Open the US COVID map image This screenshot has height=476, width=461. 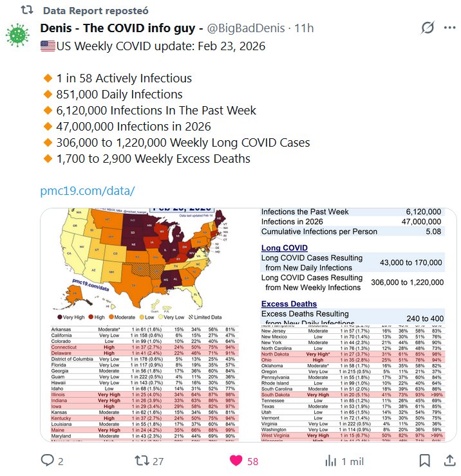click(149, 265)
